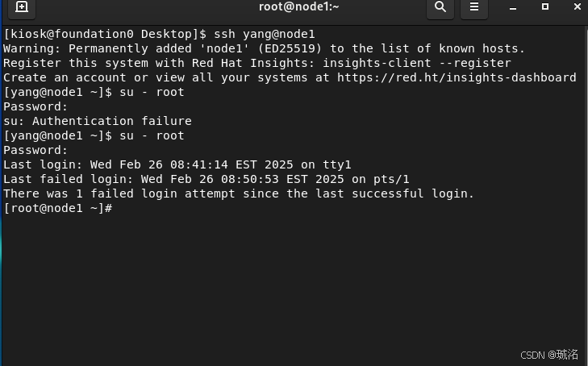Open the red.ht/insights-dashboard URL
Image resolution: width=588 pixels, height=366 pixels.
tap(457, 77)
